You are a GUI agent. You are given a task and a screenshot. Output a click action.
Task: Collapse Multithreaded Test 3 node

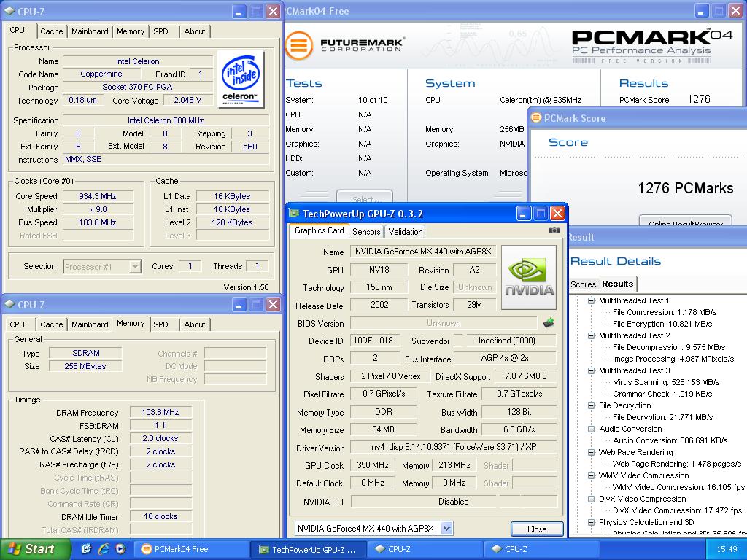pos(591,370)
